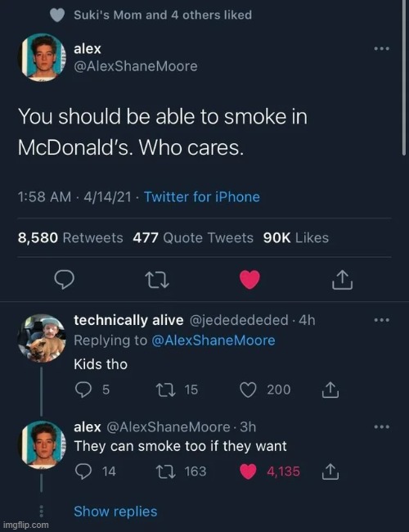Reply to the 'Kids tho' tweet
Screen dimensions: 409x532
point(83,390)
